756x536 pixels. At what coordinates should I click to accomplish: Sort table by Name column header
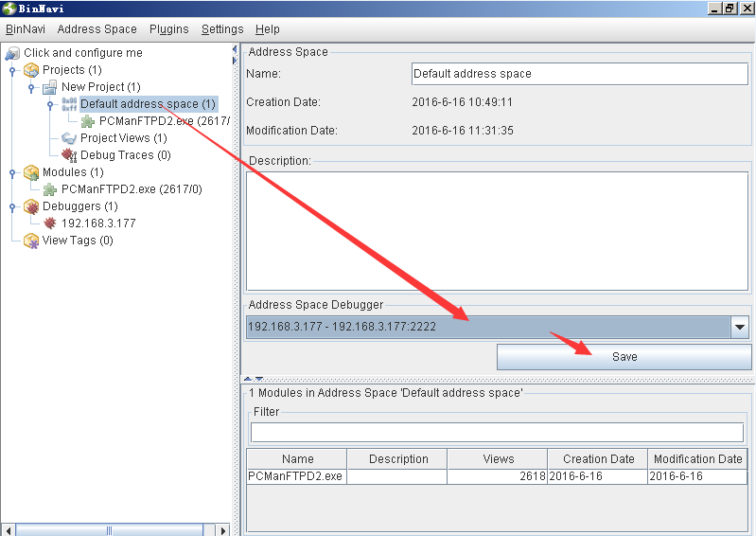297,458
